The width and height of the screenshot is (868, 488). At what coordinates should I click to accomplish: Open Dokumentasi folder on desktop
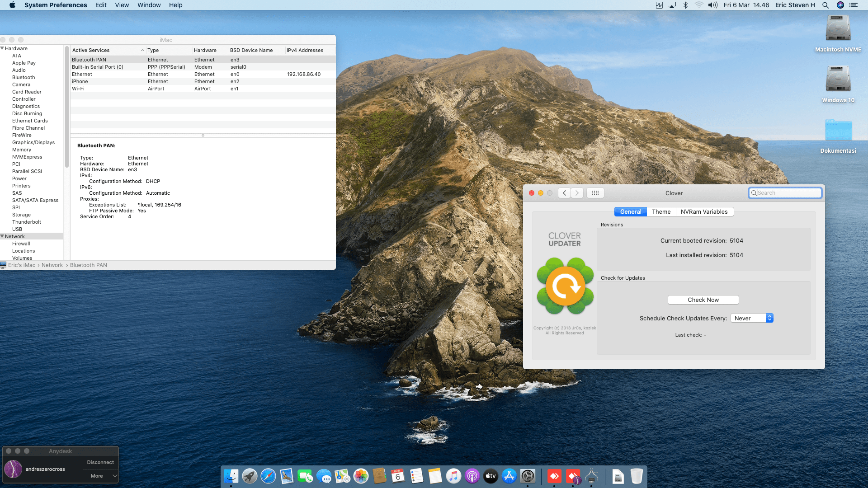tap(838, 131)
